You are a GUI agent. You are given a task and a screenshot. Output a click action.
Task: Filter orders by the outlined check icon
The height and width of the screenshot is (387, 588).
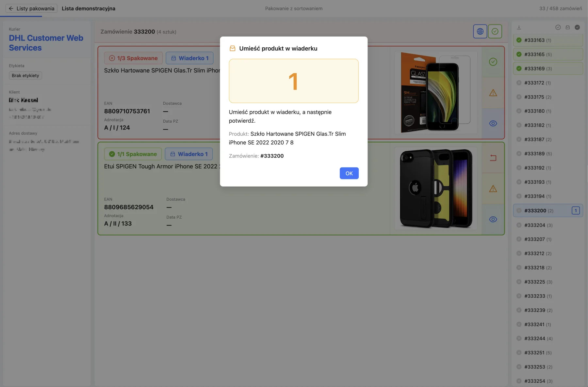coord(558,27)
